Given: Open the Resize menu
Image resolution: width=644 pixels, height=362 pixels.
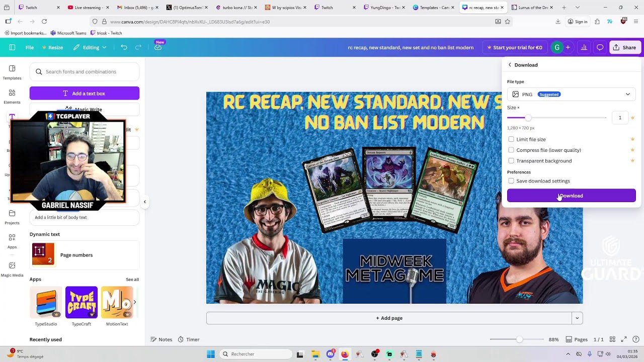Looking at the screenshot, I should click(x=52, y=47).
